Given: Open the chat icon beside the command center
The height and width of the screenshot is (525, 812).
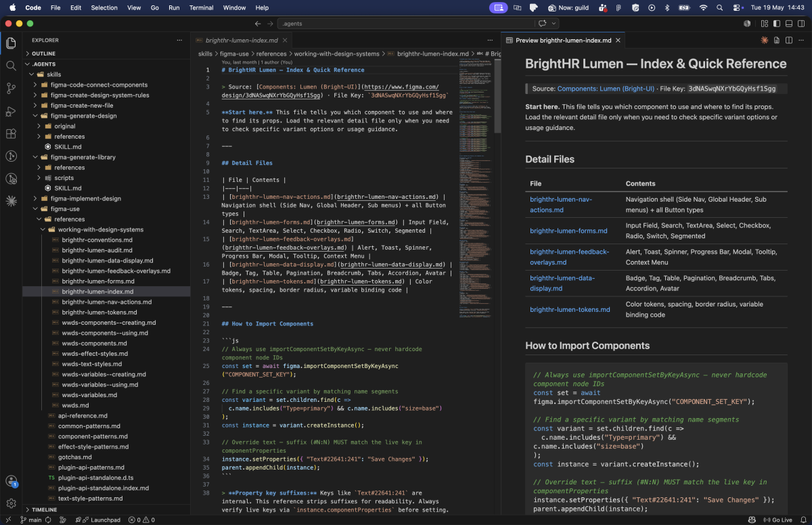Looking at the screenshot, I should point(541,23).
